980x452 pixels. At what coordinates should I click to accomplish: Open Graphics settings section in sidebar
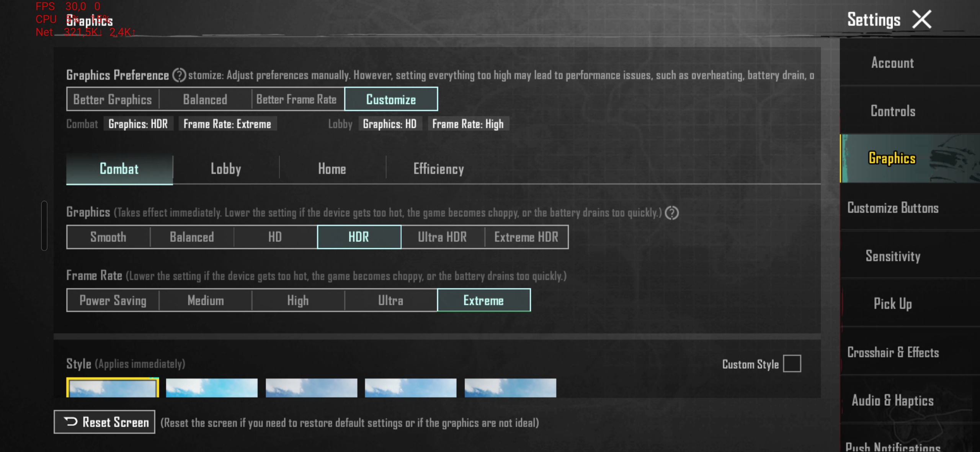pyautogui.click(x=910, y=158)
